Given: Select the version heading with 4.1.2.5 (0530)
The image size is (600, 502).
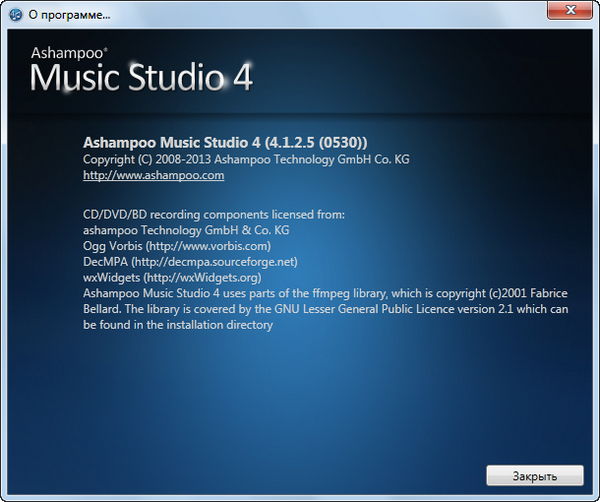Looking at the screenshot, I should 232,141.
